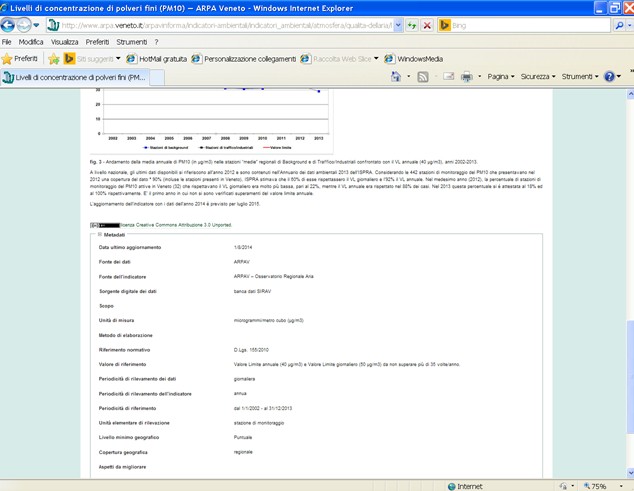Expand the Sicurezza dropdown menu
This screenshot has height=491, width=634.
(x=538, y=77)
